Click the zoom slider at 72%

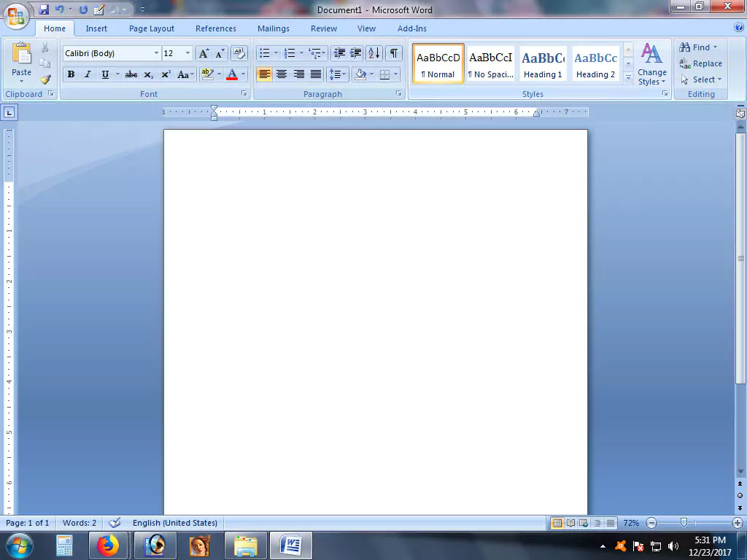(683, 523)
